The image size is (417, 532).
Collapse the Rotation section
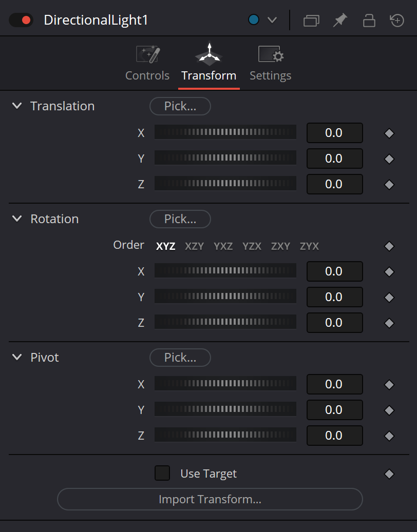[x=17, y=219]
